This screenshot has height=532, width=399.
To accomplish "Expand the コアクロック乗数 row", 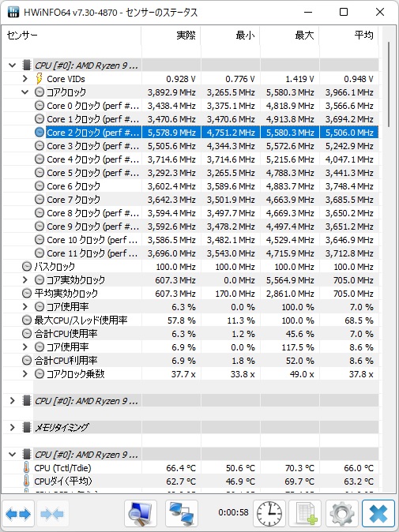I will point(24,374).
